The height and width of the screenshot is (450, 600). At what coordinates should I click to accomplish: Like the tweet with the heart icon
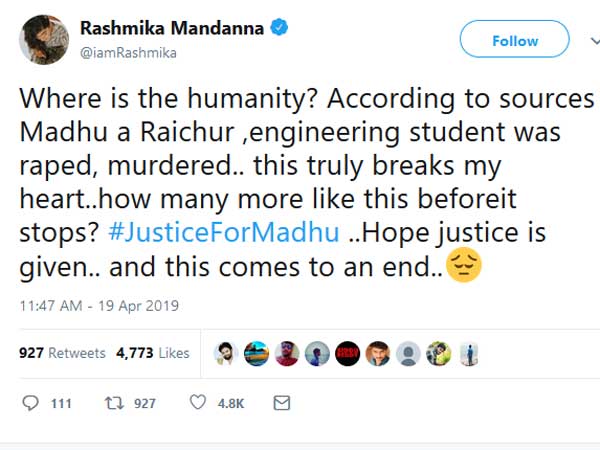pyautogui.click(x=198, y=403)
